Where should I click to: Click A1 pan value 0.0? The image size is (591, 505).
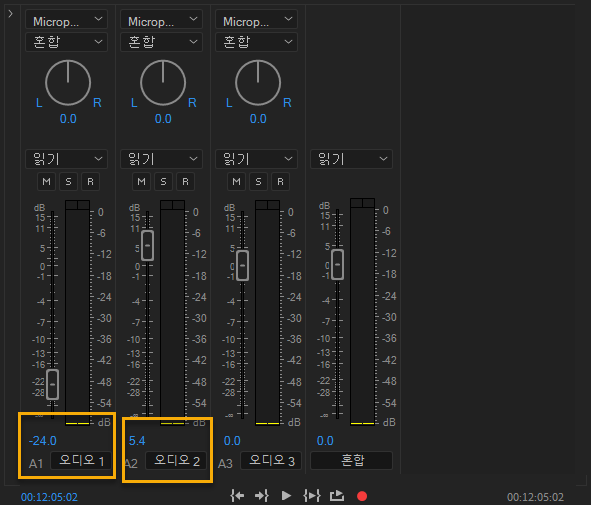pos(68,119)
